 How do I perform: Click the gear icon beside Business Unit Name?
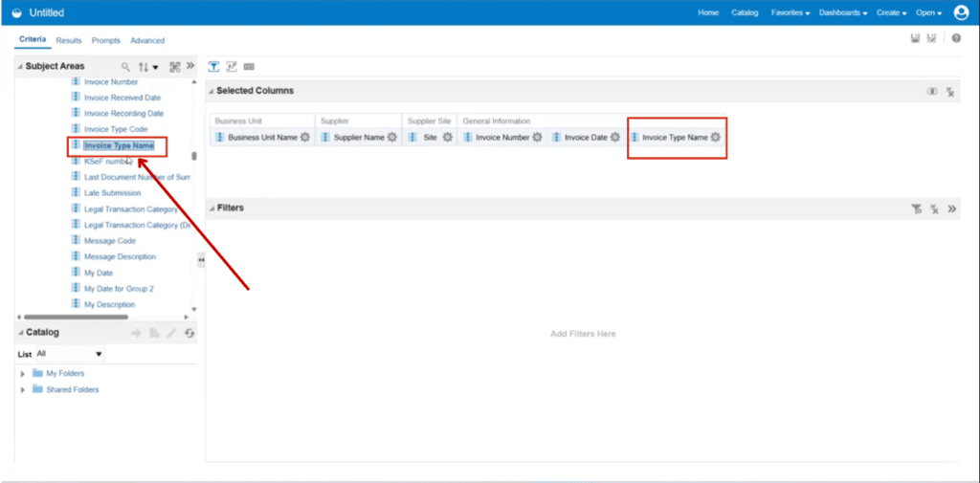(x=305, y=138)
